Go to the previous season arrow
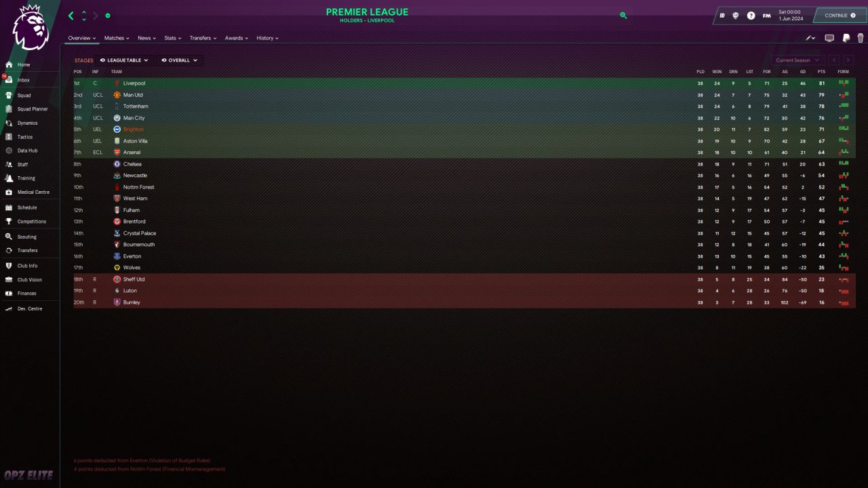The width and height of the screenshot is (868, 488). tap(834, 60)
